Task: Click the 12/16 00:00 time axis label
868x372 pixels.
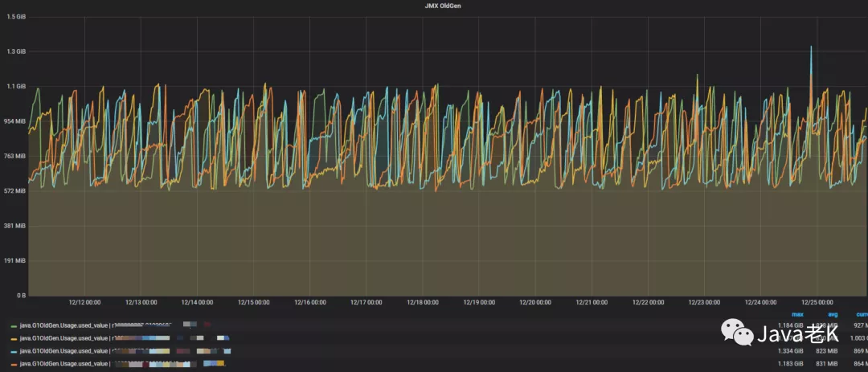Action: (x=310, y=303)
